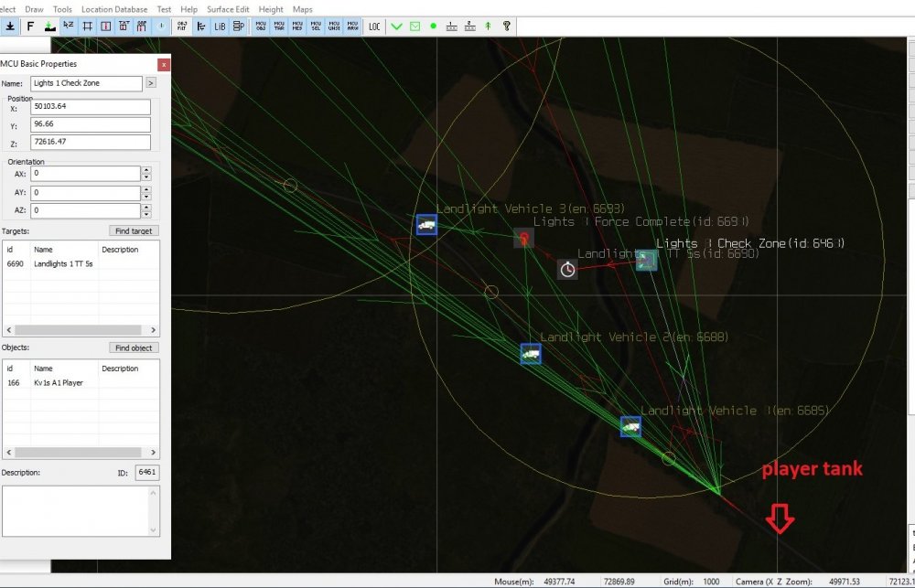Viewport: 915px width, 588px height.
Task: Click the green tree toolbar icon
Action: 488,27
